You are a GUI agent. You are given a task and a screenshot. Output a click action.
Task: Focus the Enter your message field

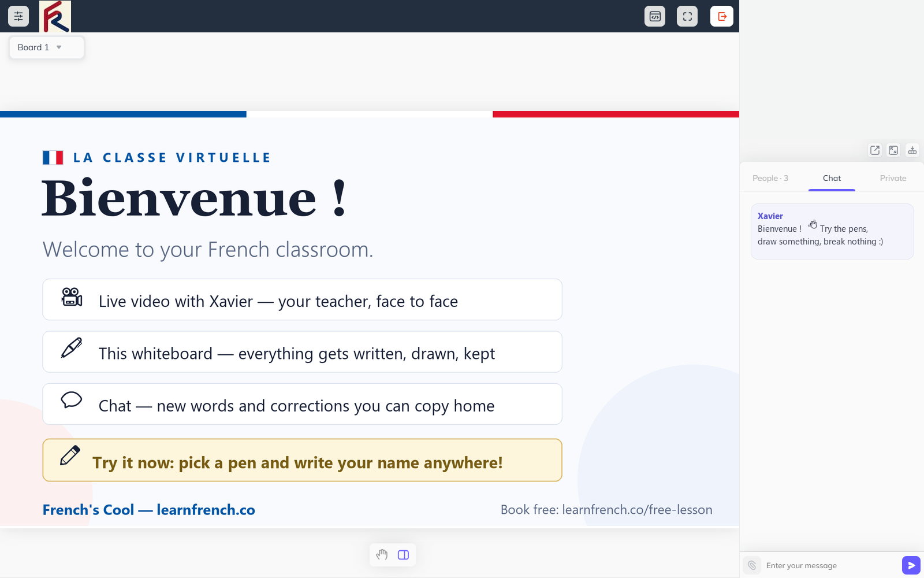click(830, 565)
